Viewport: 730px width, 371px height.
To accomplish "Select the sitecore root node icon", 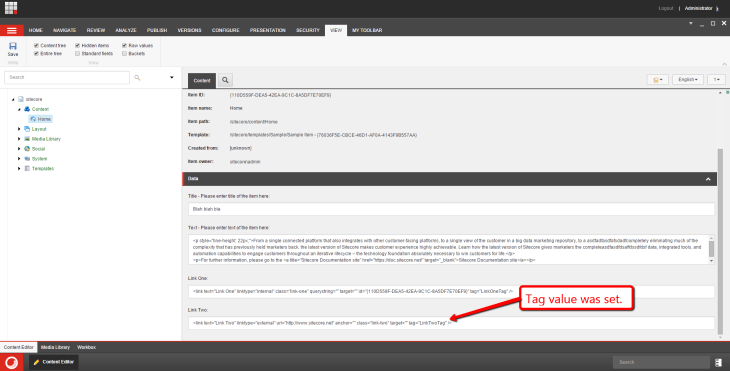I will pos(20,99).
